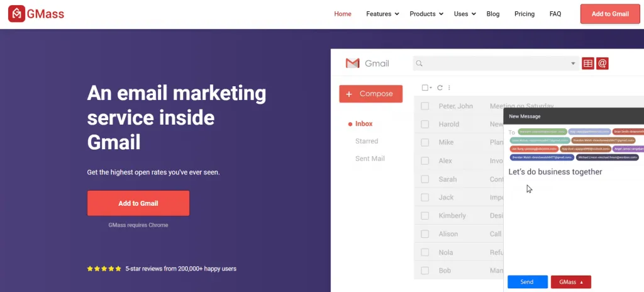Click the search magnifier icon in Gmail

click(419, 64)
